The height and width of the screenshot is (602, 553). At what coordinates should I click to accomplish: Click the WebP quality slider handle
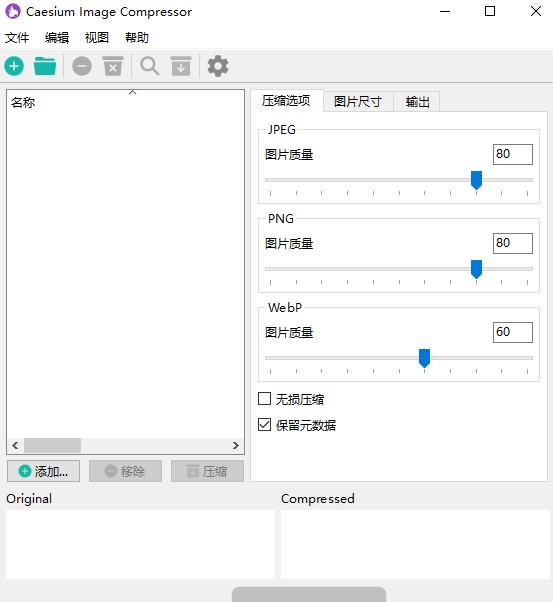(x=424, y=358)
